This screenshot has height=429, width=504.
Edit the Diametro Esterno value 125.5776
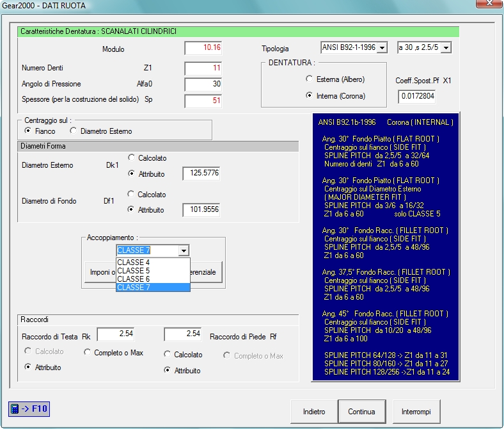[201, 173]
